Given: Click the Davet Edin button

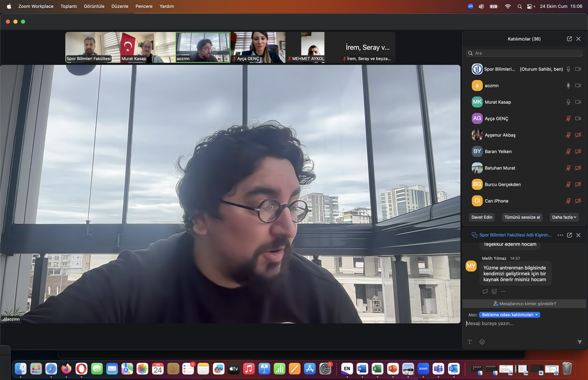Looking at the screenshot, I should coord(482,218).
